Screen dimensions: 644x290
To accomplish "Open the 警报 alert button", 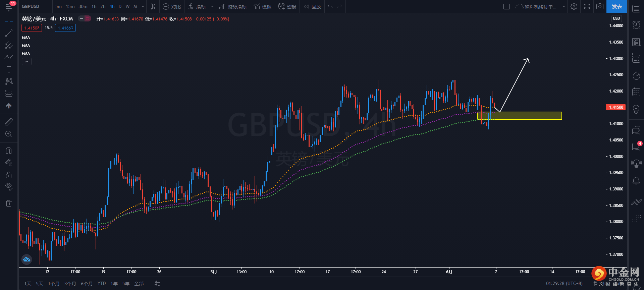I will 287,6.
